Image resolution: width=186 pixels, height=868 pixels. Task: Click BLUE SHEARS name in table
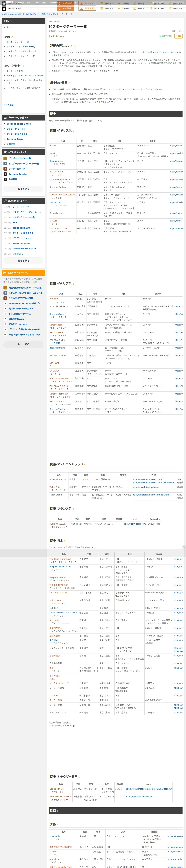click(56, 172)
